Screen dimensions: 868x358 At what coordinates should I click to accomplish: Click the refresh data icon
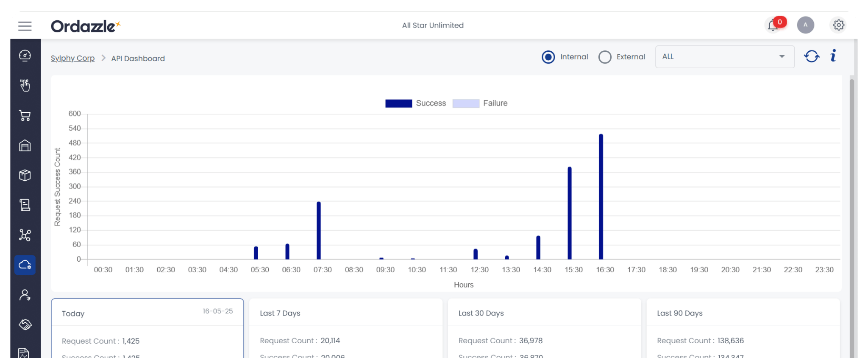coord(812,56)
